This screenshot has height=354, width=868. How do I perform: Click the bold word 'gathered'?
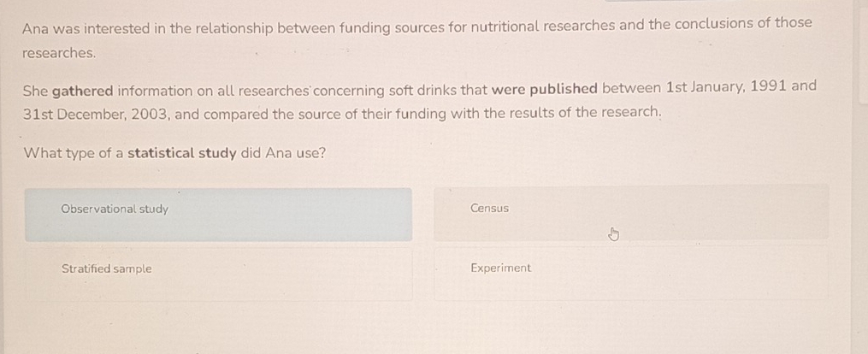tap(83, 90)
